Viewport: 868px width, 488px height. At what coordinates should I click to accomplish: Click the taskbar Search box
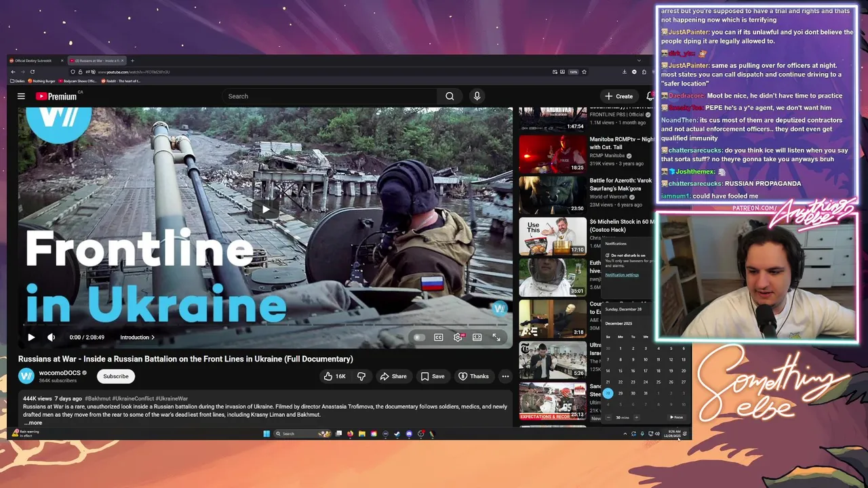(x=302, y=434)
